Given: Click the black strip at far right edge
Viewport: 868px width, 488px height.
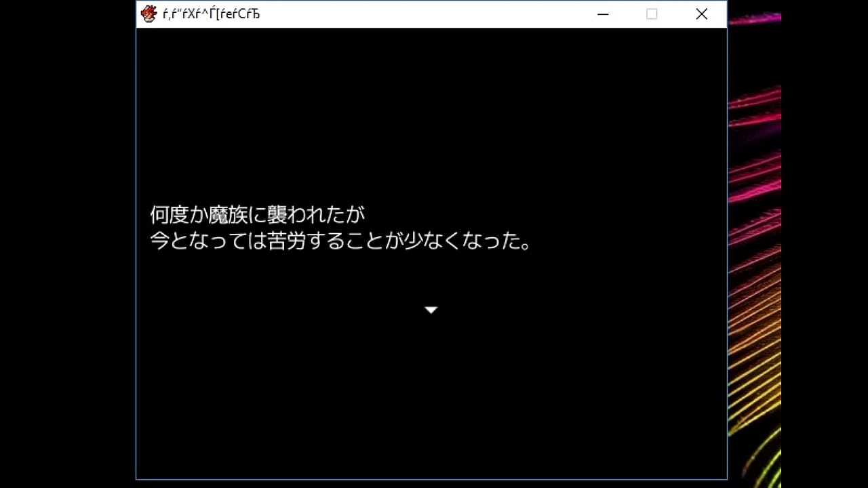Looking at the screenshot, I should click(x=824, y=244).
